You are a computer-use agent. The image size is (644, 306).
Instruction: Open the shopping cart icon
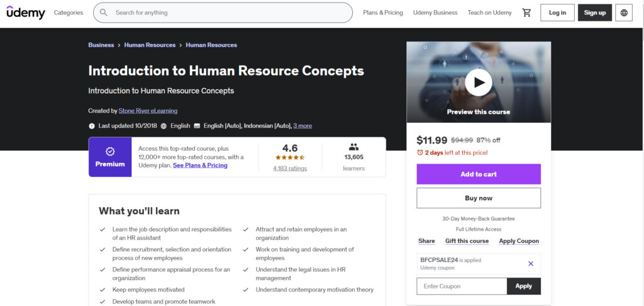point(526,13)
